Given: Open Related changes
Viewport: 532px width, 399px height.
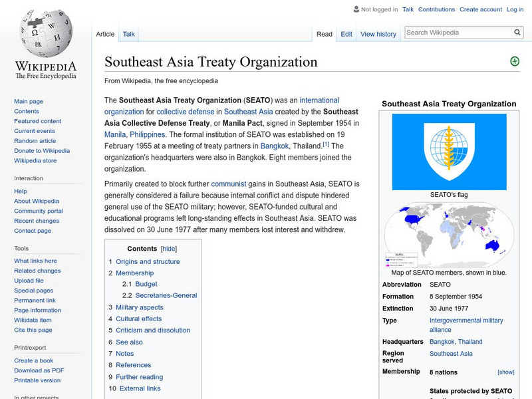Looking at the screenshot, I should click(x=37, y=271).
